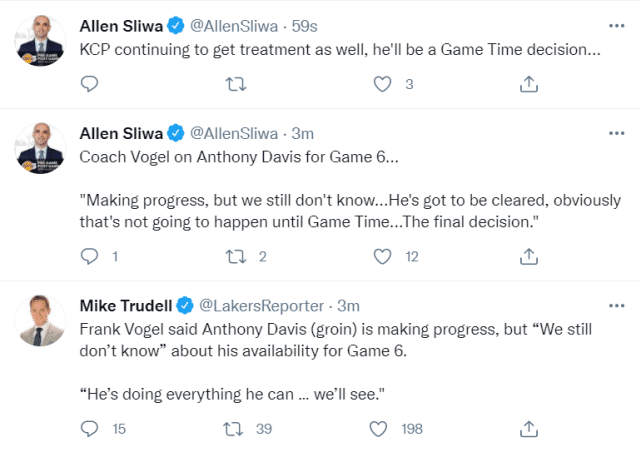
Task: Like the Coach Vogel quote tweet
Action: coord(381,257)
